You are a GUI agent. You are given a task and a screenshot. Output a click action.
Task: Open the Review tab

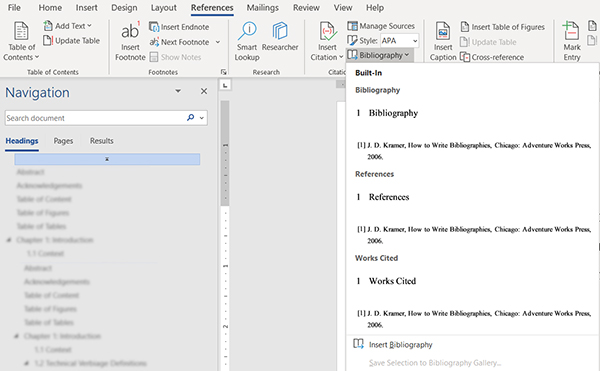coord(306,8)
